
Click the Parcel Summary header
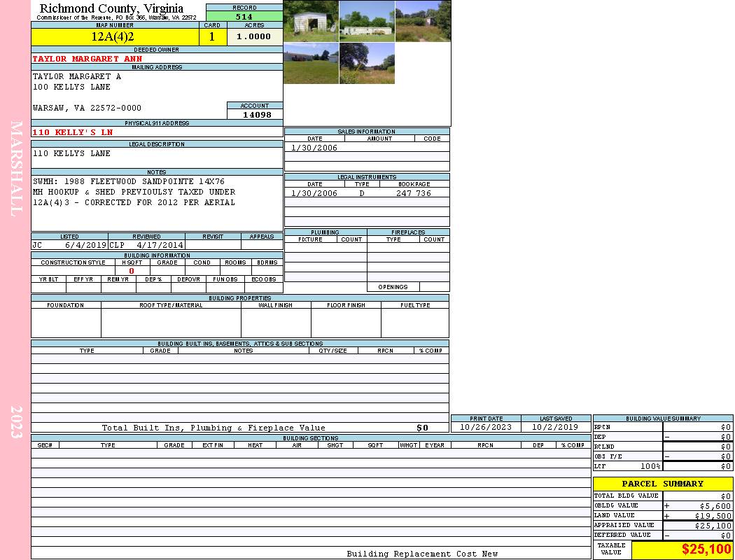pyautogui.click(x=662, y=484)
